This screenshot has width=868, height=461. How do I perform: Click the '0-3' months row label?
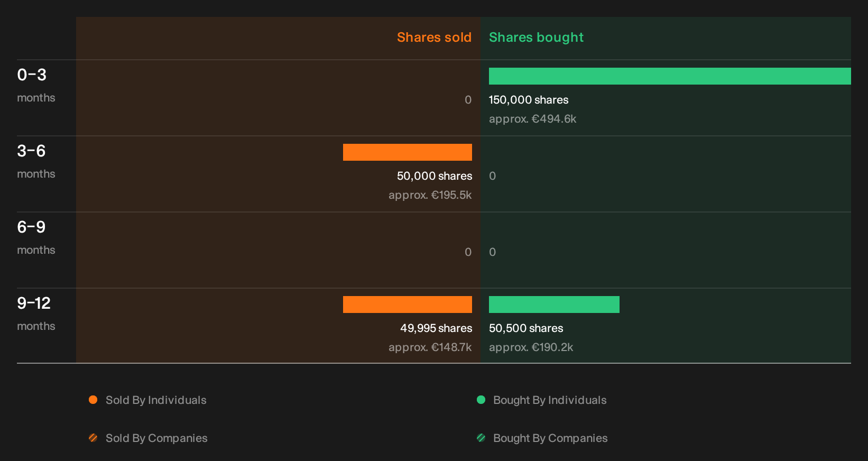[x=32, y=75]
